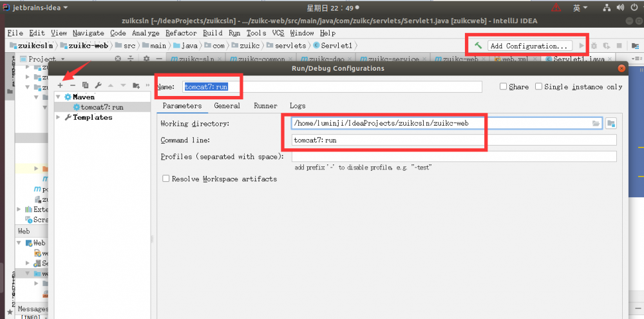Select tomcat7:run in configuration tree

102,107
